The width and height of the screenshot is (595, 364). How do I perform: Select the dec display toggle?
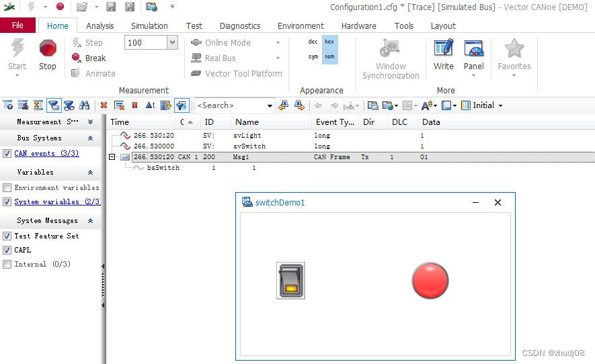point(313,42)
